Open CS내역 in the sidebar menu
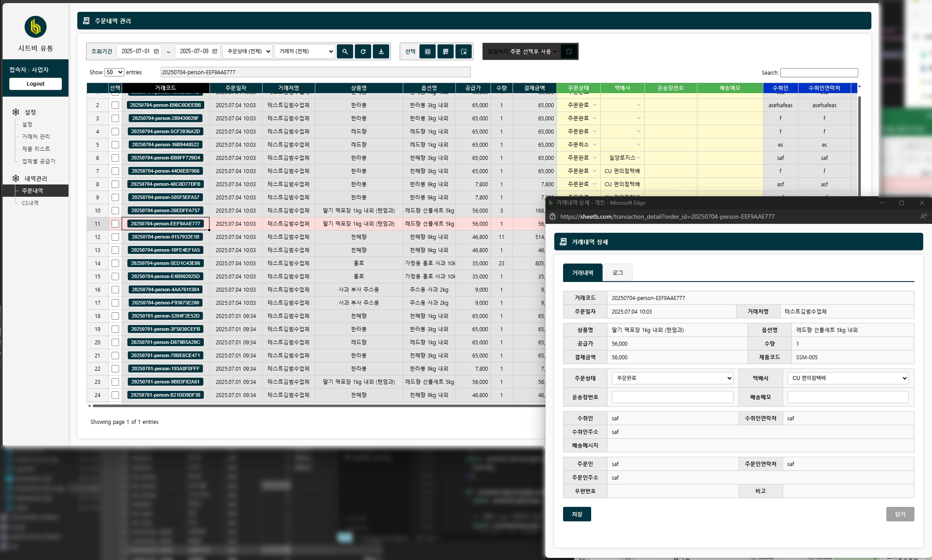This screenshot has height=560, width=932. (x=30, y=203)
